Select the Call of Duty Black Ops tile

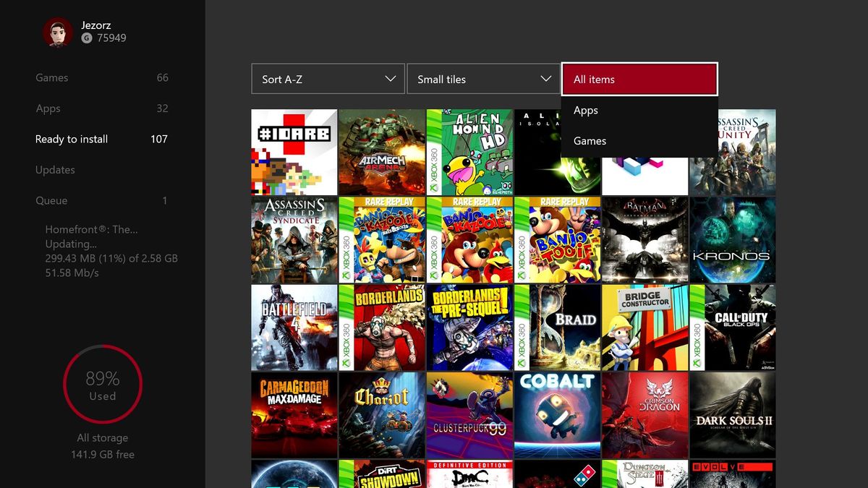733,328
